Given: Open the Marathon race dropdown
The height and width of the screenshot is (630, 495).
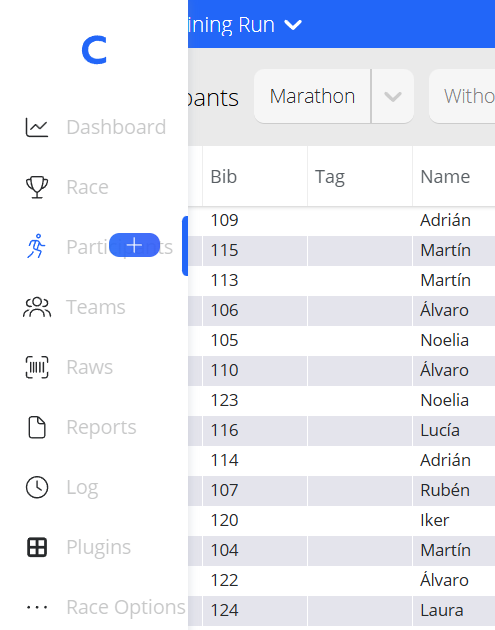Looking at the screenshot, I should (312, 96).
